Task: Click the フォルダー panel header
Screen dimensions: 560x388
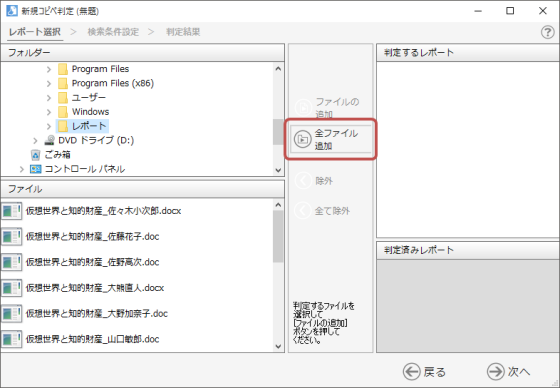Action: pos(142,53)
